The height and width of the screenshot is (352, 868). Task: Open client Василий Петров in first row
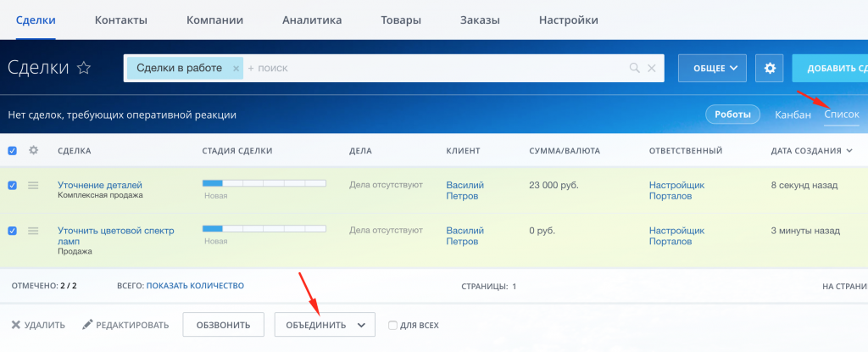(465, 191)
